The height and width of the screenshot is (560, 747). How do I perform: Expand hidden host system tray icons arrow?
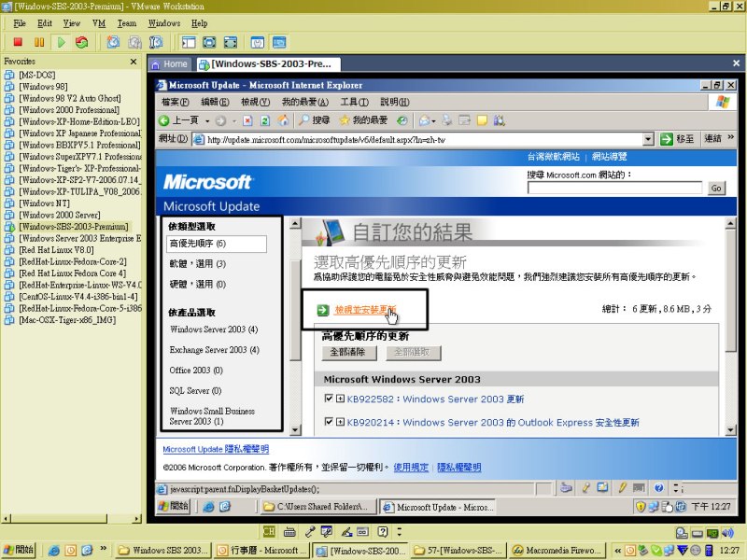[618, 551]
